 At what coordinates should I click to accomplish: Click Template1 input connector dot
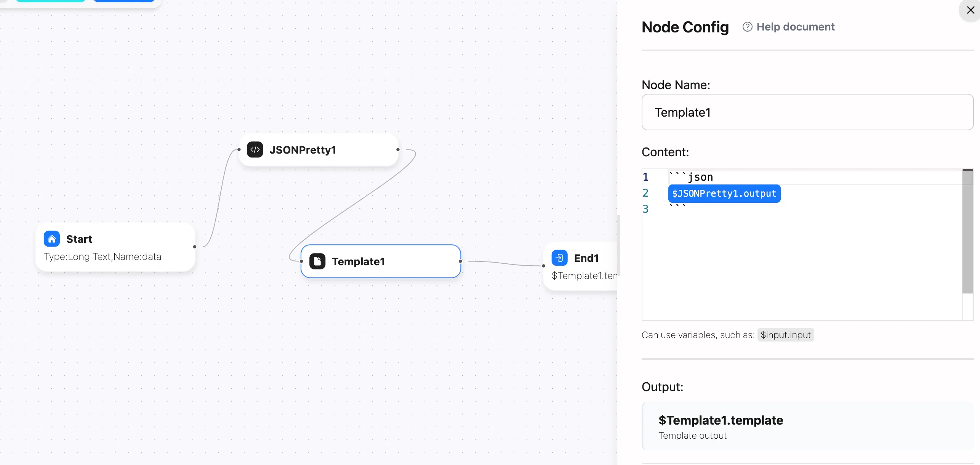point(301,261)
